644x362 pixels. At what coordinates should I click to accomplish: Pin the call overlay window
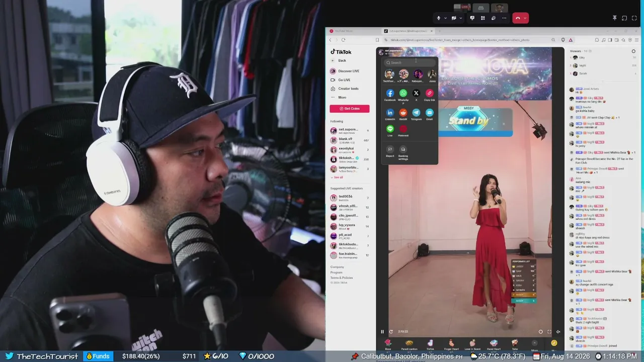pos(614,18)
